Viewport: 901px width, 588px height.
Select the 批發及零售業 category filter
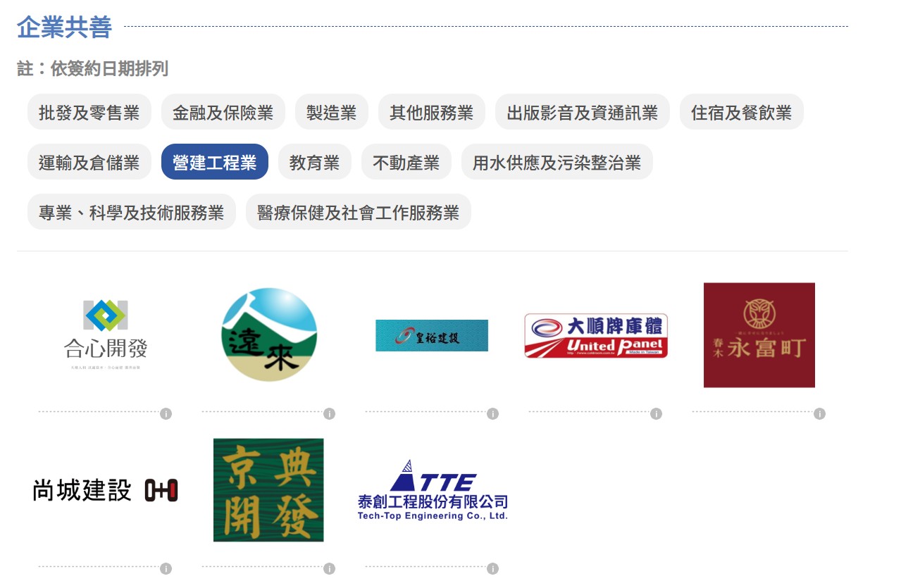[89, 112]
